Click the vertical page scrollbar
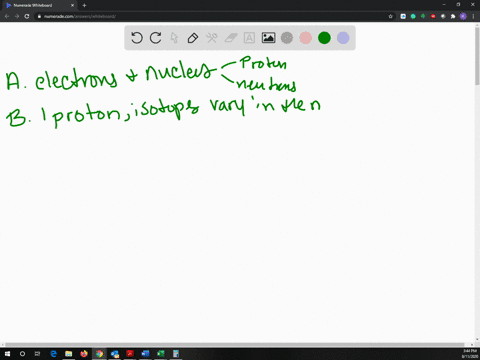 click(477, 182)
